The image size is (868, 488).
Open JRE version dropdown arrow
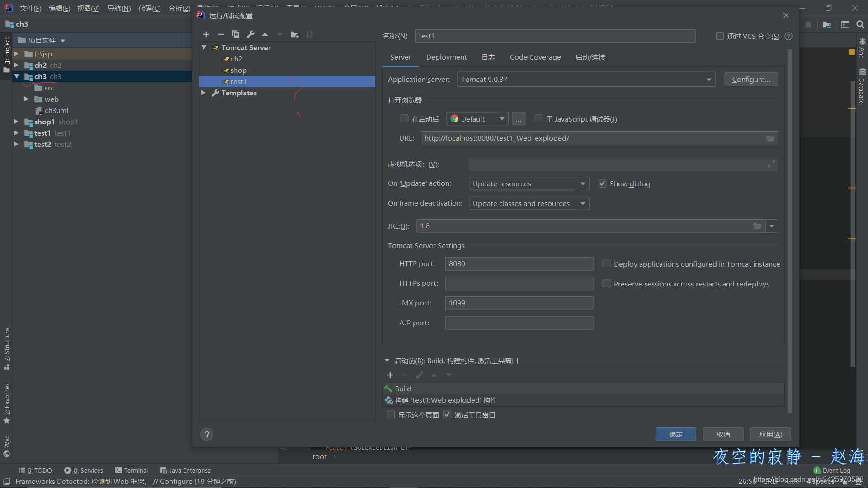pos(772,226)
